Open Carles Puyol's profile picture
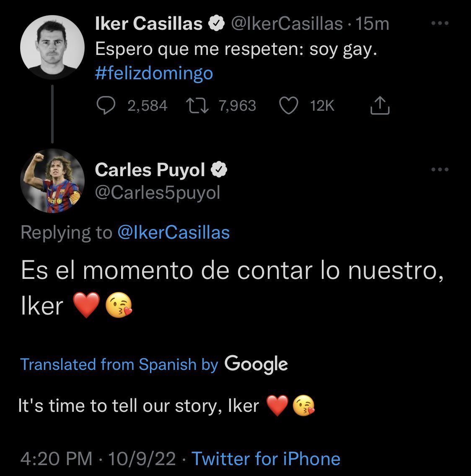Screen dimensions: 471x476 tap(52, 181)
